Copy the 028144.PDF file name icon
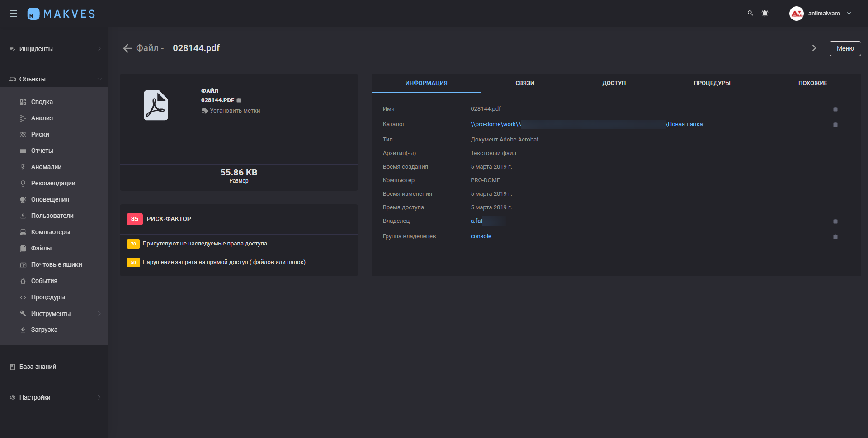This screenshot has height=438, width=868. [239, 100]
